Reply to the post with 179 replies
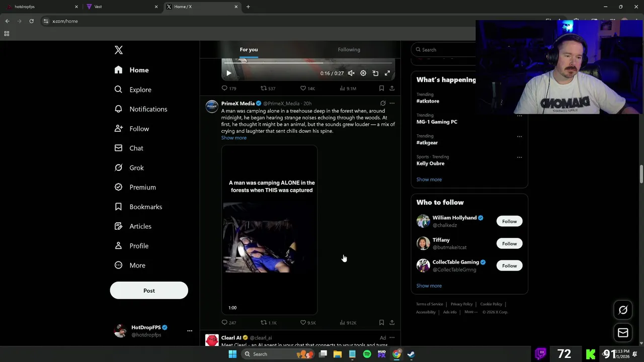 coord(229,88)
